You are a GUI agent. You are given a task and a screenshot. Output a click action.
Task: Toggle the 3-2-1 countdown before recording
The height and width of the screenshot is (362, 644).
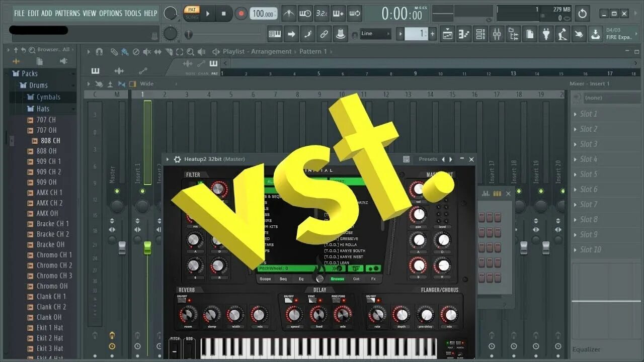321,14
